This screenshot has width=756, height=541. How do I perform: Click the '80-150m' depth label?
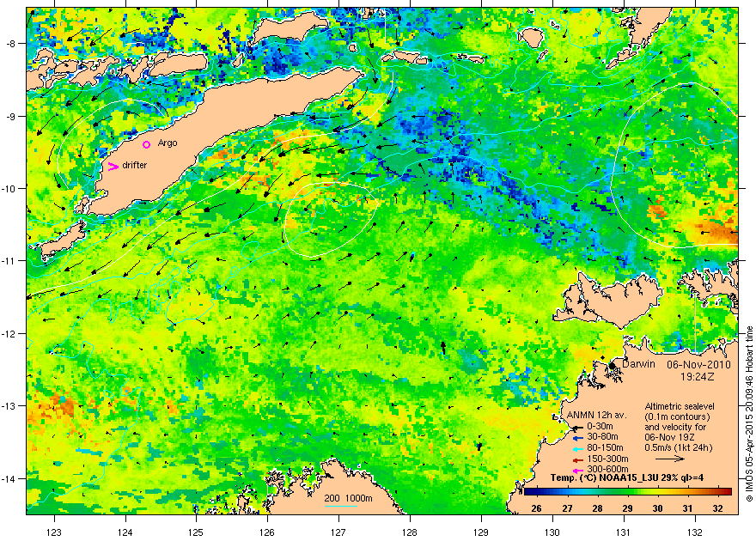605,448
